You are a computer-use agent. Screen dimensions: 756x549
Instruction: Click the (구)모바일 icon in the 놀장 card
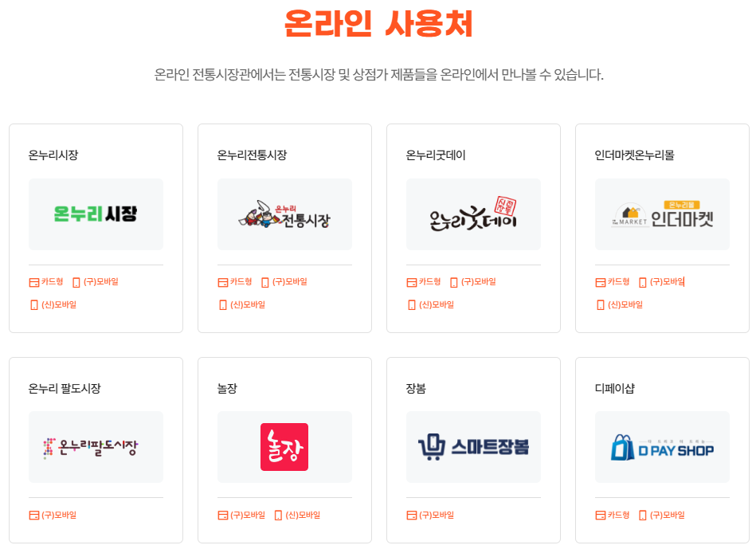coord(223,516)
